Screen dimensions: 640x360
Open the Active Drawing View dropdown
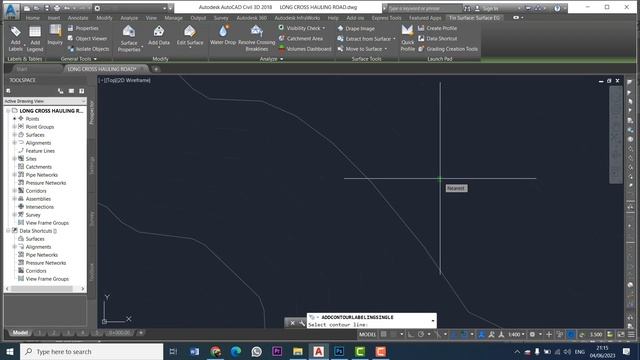[45, 101]
